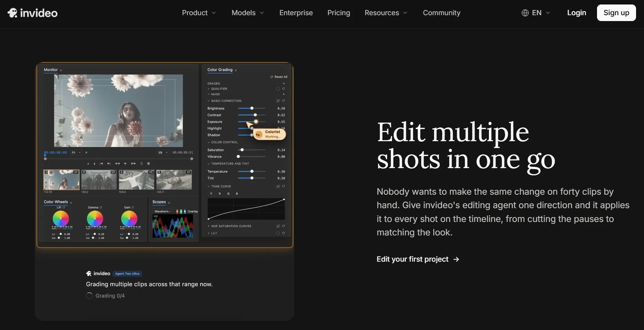Reset the Gain color wheel
The width and height of the screenshot is (644, 330).
(x=133, y=207)
